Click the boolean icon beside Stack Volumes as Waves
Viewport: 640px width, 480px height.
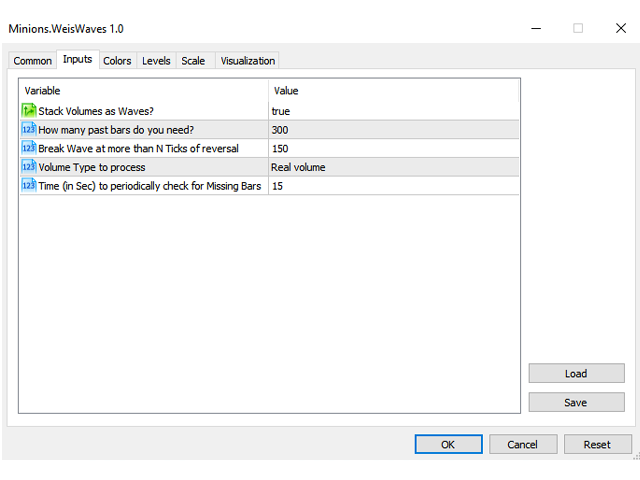pos(29,111)
